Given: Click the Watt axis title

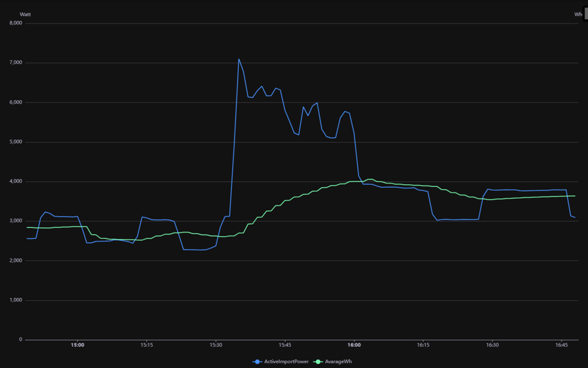Looking at the screenshot, I should click(25, 14).
